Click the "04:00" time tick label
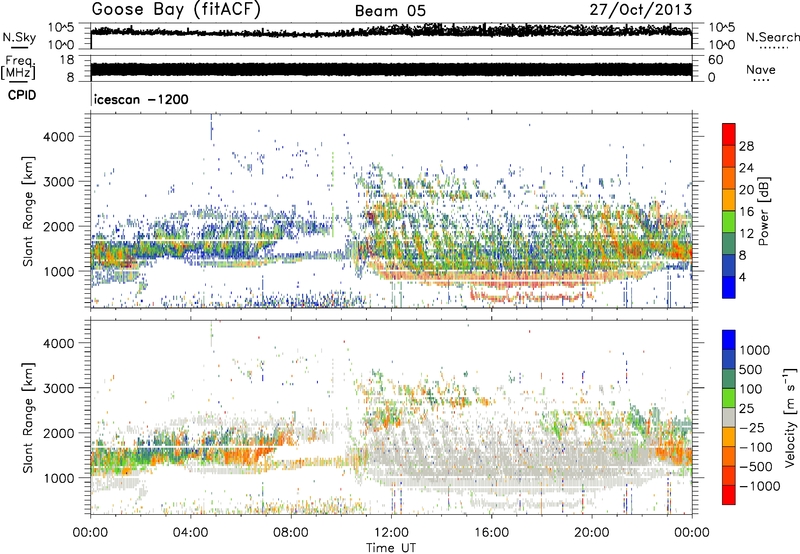This screenshot has width=800, height=554. click(191, 533)
